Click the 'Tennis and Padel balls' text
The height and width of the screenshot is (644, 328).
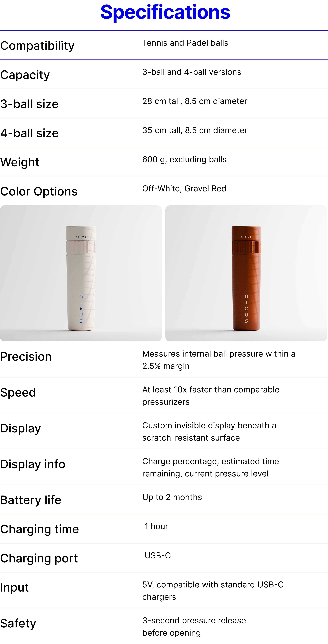coord(185,43)
